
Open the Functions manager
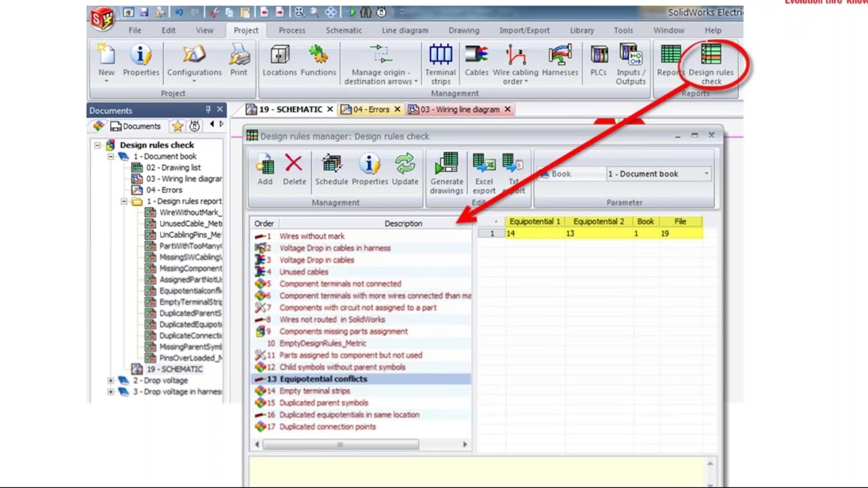pos(318,62)
